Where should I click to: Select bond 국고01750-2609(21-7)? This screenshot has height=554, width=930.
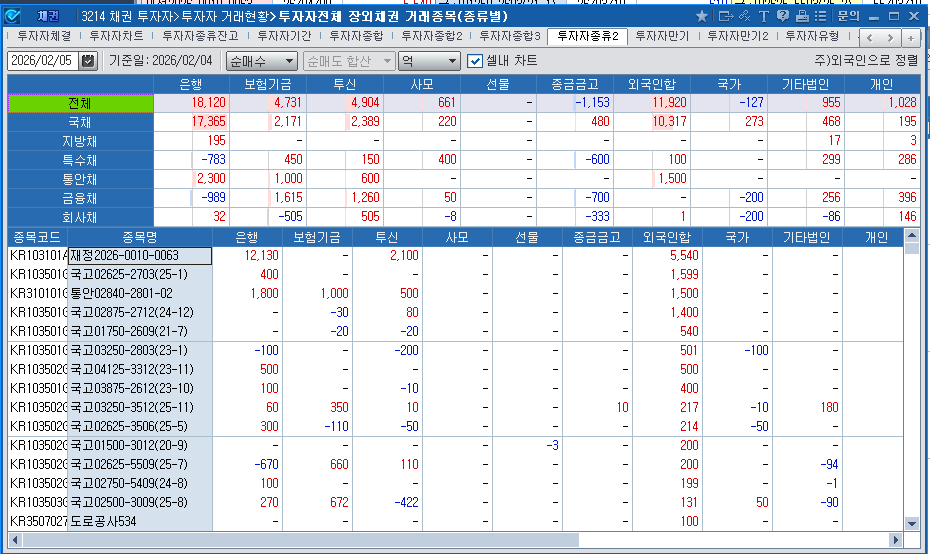[x=140, y=332]
